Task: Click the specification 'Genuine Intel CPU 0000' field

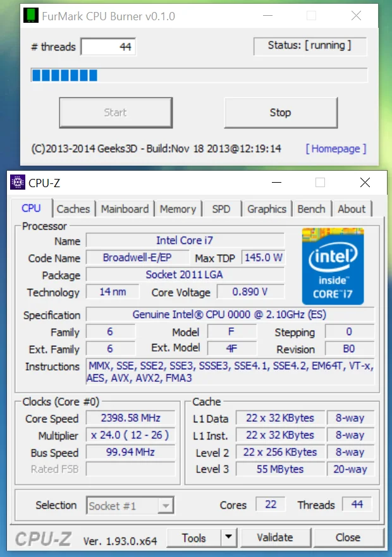Action: click(230, 314)
